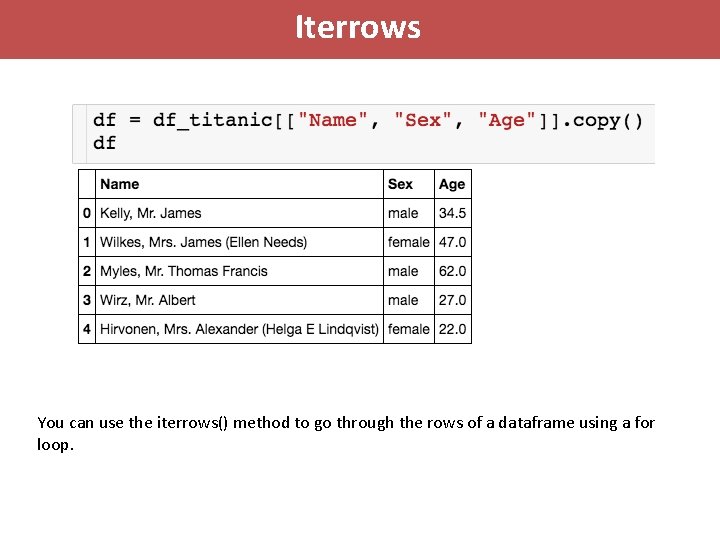Viewport: 720px width, 540px height.
Task: Click the Wirz, Mr. Albert cell
Action: coord(148,300)
